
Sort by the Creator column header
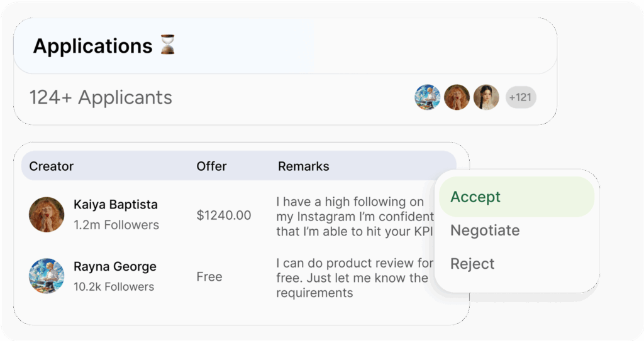52,166
